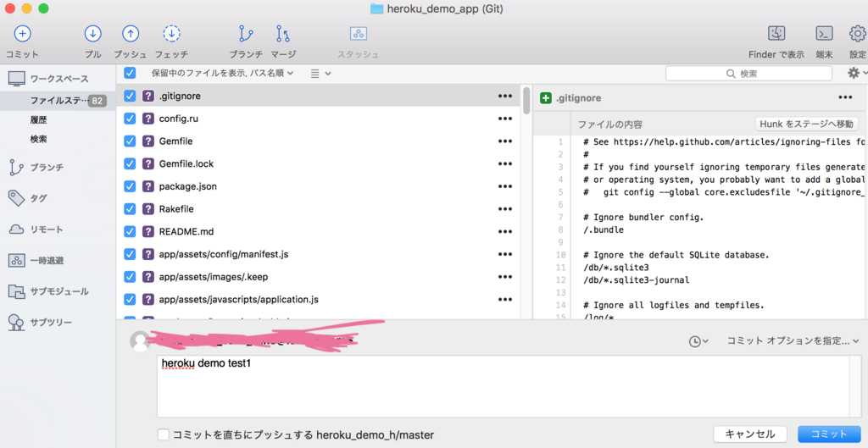Click the blue コミット button
This screenshot has height=448, width=868.
coord(829,434)
